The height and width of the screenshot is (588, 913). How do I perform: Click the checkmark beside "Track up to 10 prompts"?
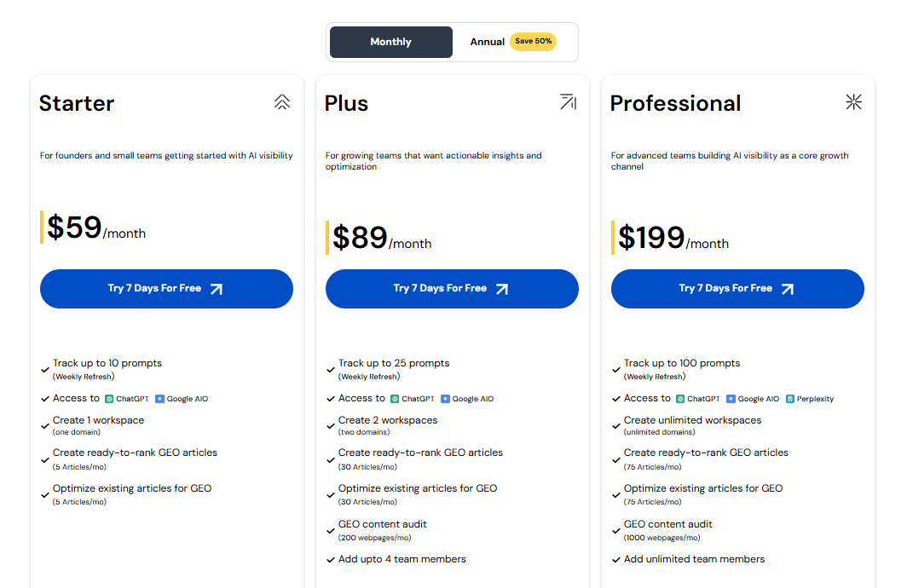(44, 369)
